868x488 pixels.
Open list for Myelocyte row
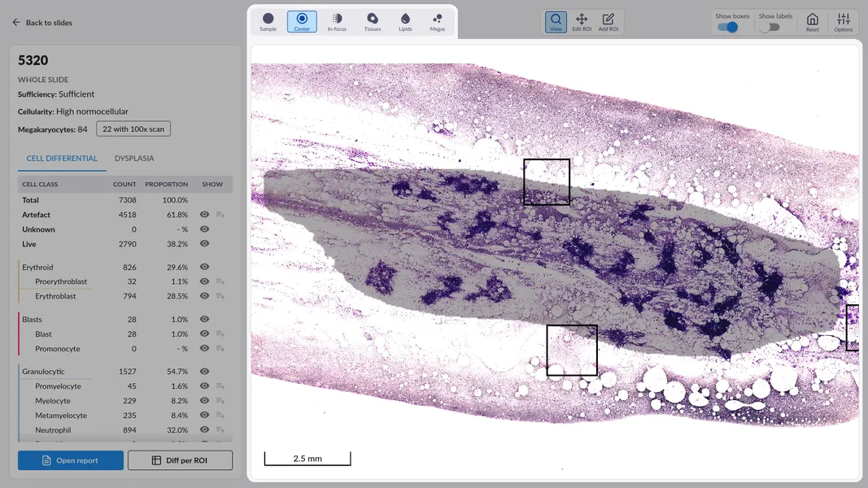coord(220,401)
